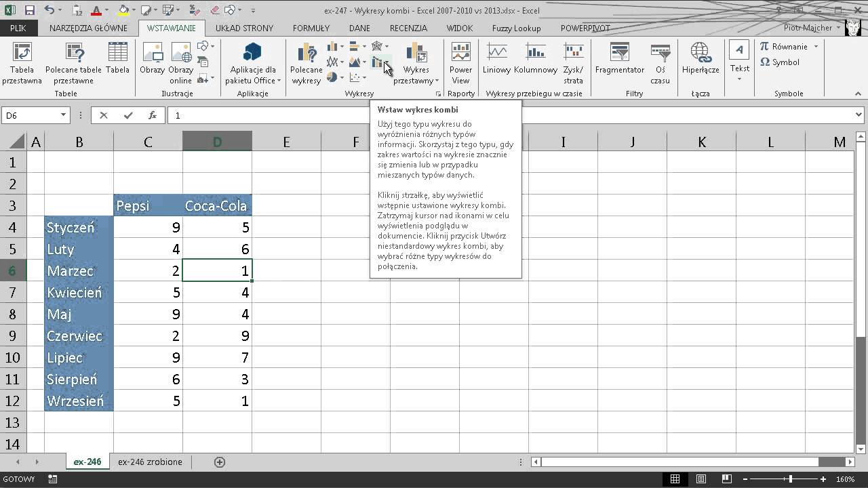Screen dimensions: 868x488
Task: Open Polecane wykresy
Action: pos(307,64)
